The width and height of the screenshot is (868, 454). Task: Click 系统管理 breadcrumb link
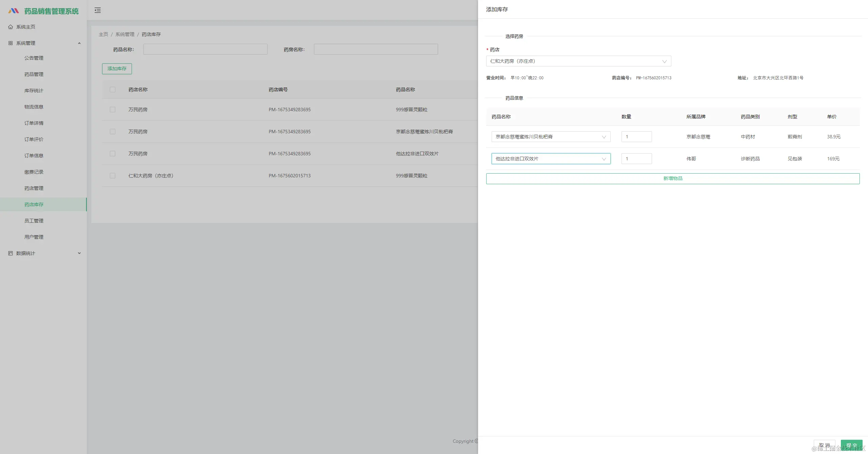coord(125,34)
